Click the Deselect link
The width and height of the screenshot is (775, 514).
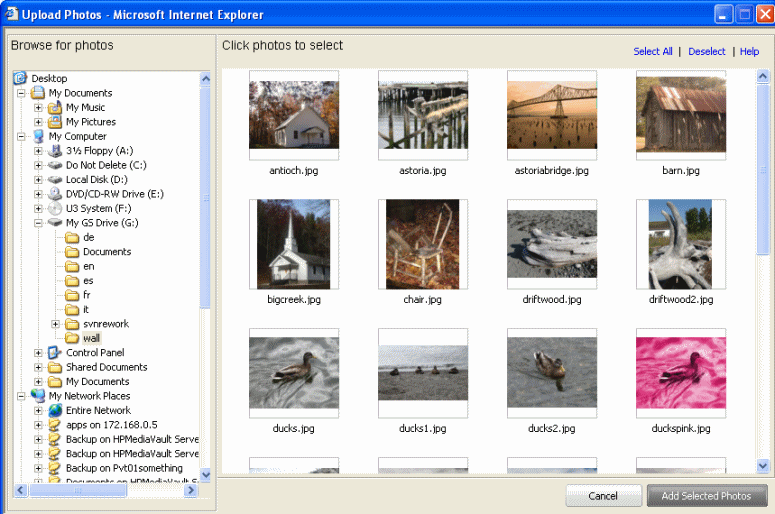706,52
